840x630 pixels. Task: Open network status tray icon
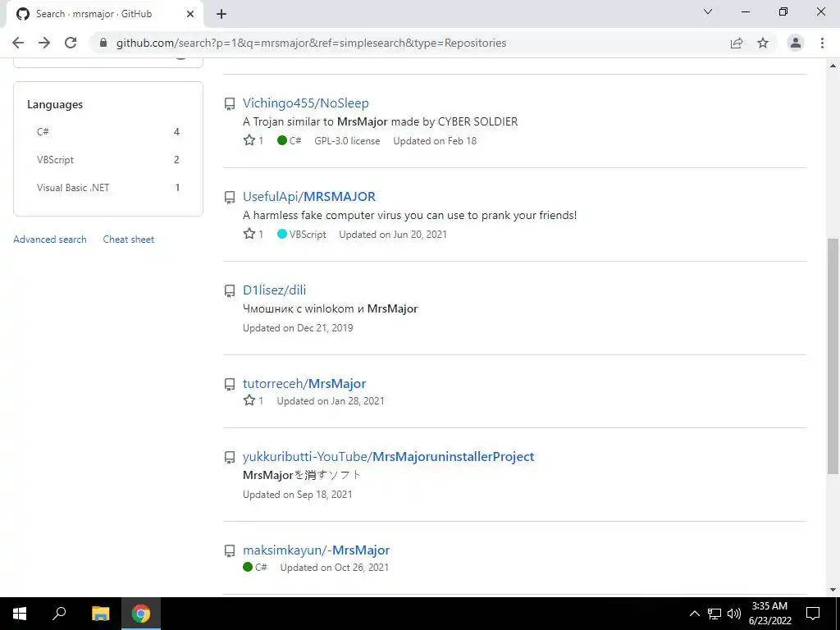(714, 614)
